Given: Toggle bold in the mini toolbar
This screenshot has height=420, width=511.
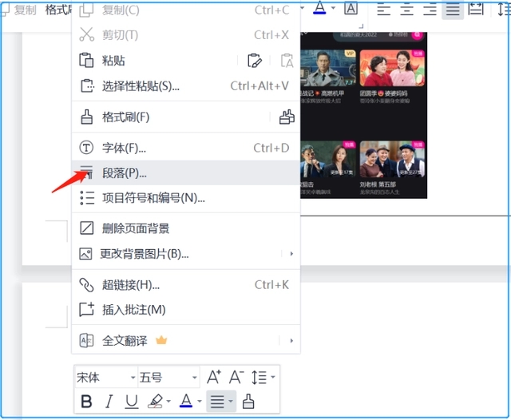Looking at the screenshot, I should (x=86, y=402).
